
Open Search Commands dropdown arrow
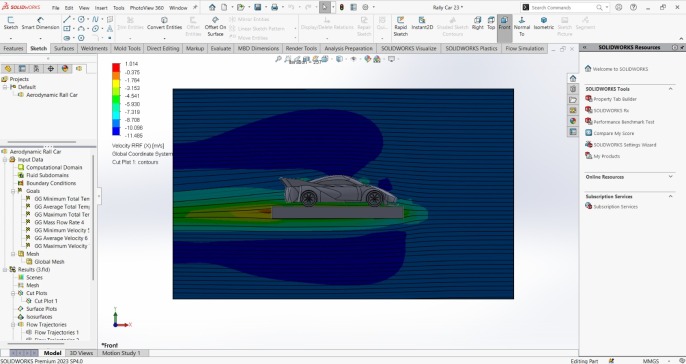pos(606,7)
